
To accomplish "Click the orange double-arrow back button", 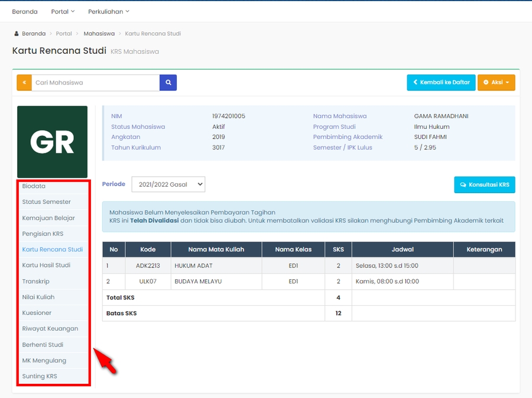I will 24,83.
